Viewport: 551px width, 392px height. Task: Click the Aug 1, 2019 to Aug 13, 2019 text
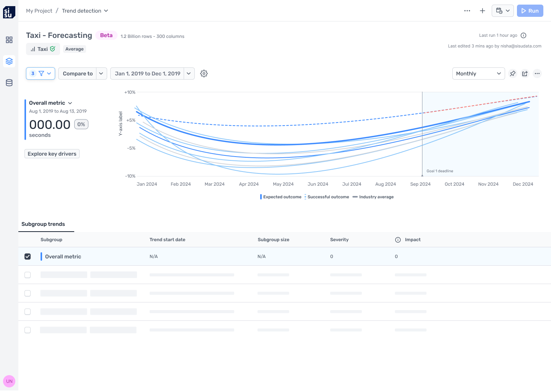pos(58,111)
